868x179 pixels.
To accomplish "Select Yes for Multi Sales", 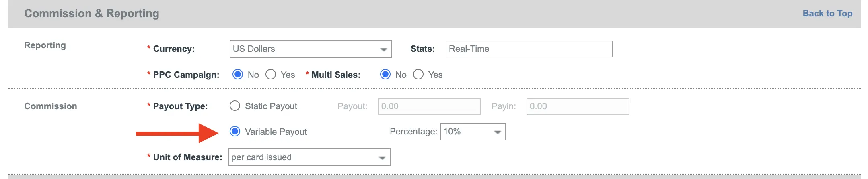I will click(x=418, y=75).
